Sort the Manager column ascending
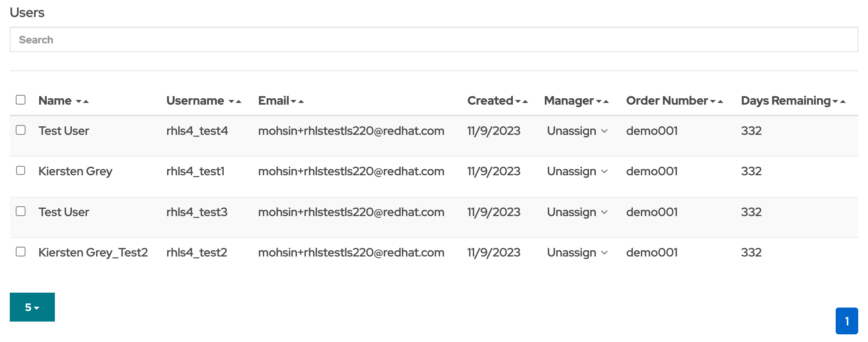 606,100
